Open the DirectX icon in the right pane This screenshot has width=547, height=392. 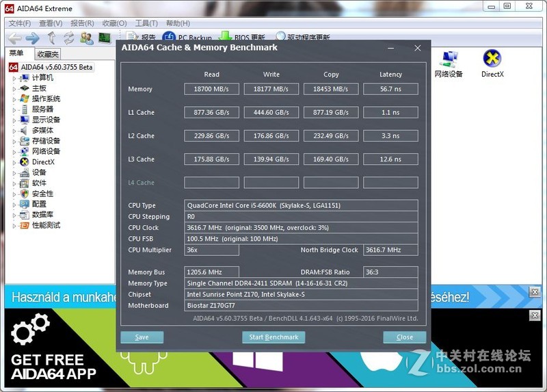[x=492, y=64]
